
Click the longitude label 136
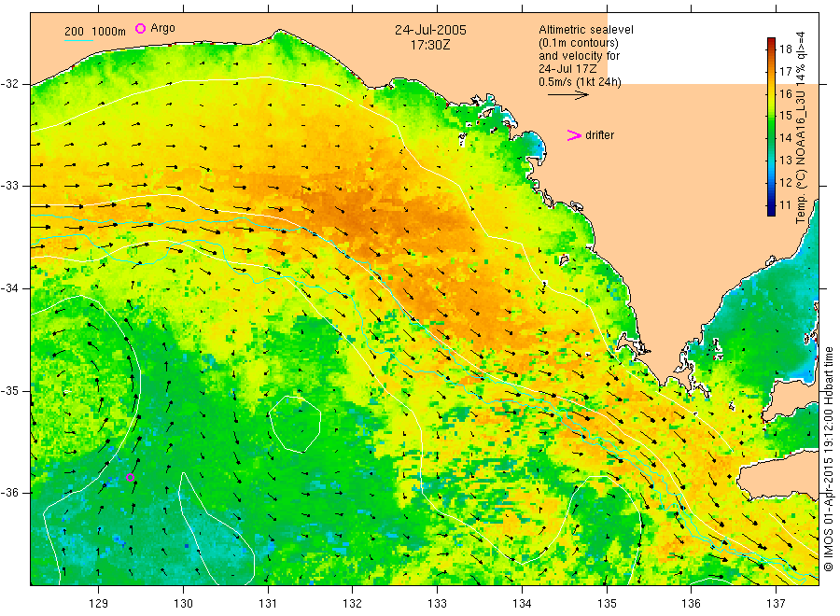coord(691,604)
